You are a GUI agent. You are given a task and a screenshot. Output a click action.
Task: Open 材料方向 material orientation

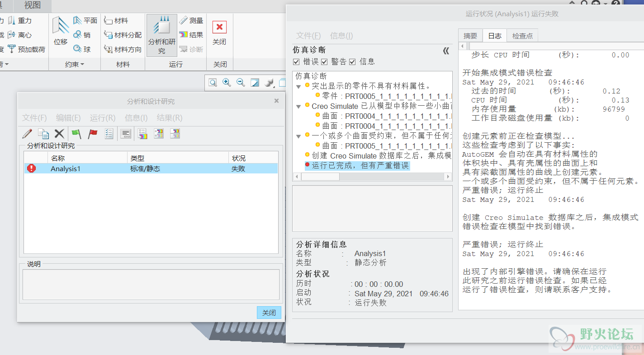pos(123,49)
